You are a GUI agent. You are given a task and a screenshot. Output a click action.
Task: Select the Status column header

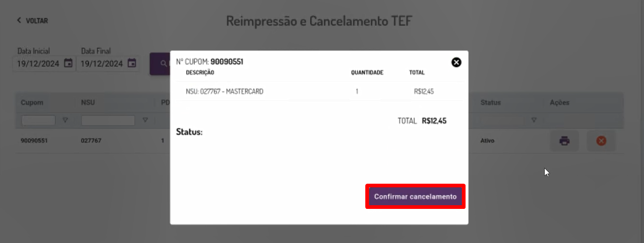tap(491, 102)
